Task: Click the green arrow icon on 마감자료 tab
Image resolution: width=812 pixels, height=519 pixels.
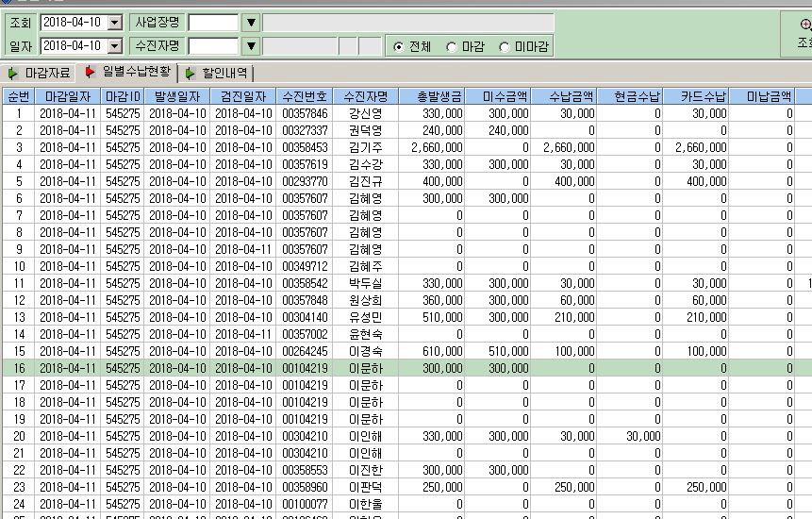Action: point(13,74)
